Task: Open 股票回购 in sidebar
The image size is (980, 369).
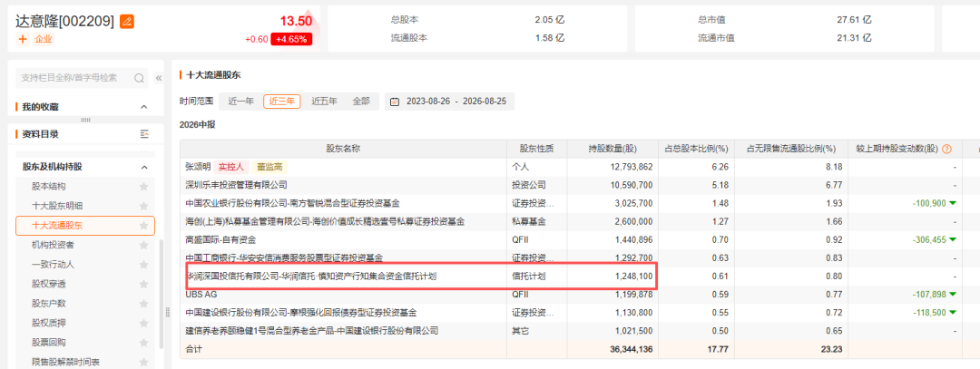Action: coord(49,342)
